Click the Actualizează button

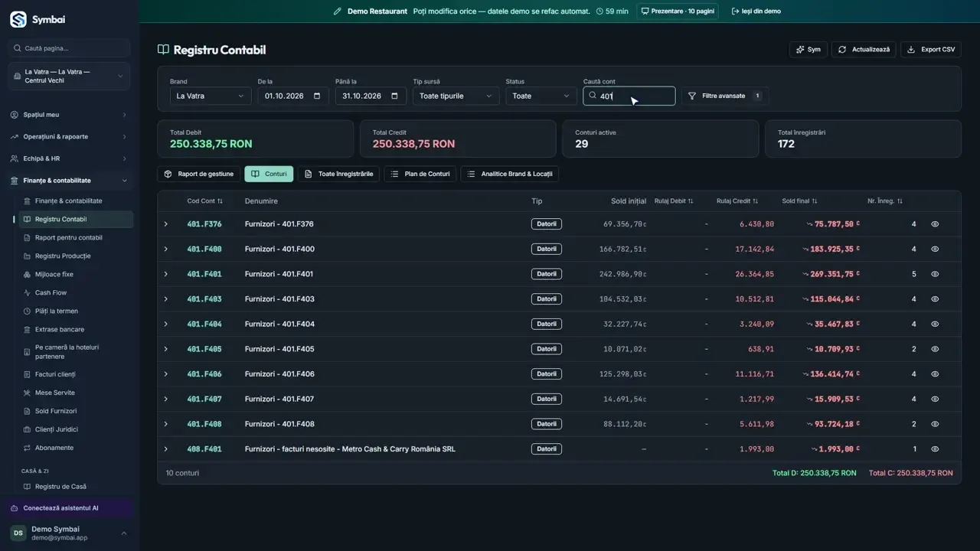coord(864,50)
